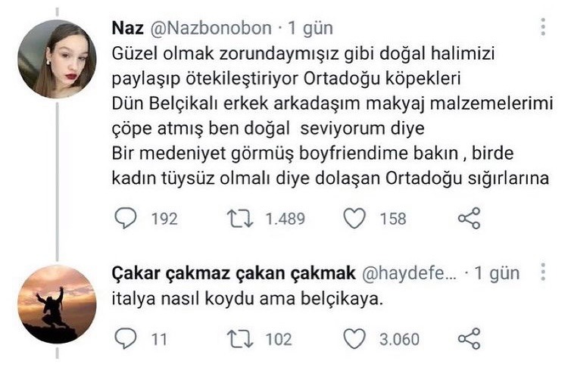Open three-dot menu on Naz's tweet
The image size is (568, 392).
click(x=542, y=28)
